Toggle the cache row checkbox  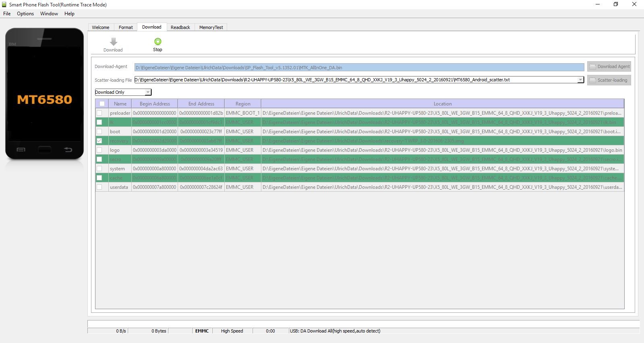pos(99,178)
